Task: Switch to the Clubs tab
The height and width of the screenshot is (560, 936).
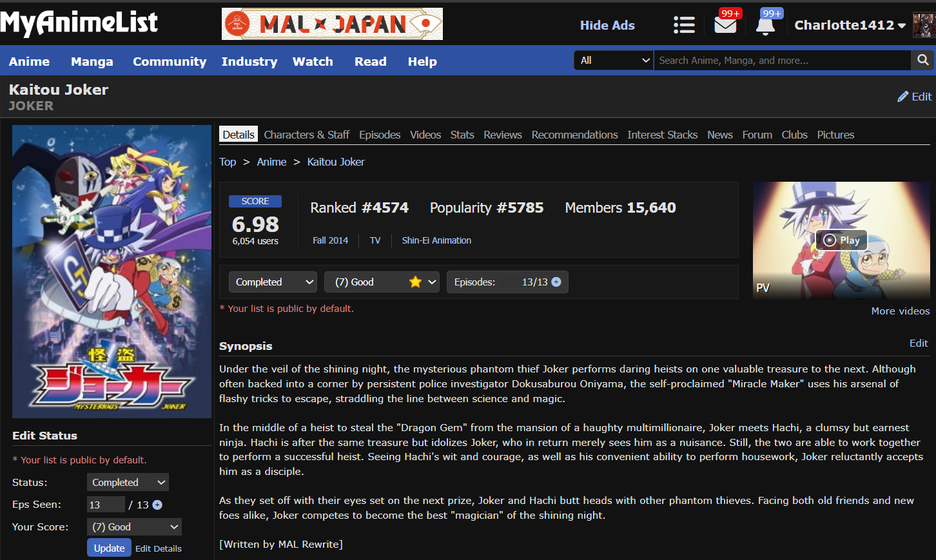Action: click(x=795, y=135)
